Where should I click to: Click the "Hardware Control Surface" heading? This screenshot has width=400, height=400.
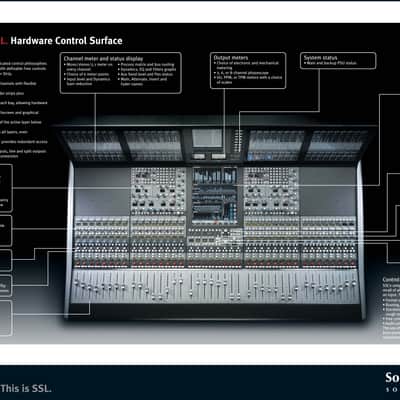[x=66, y=41]
